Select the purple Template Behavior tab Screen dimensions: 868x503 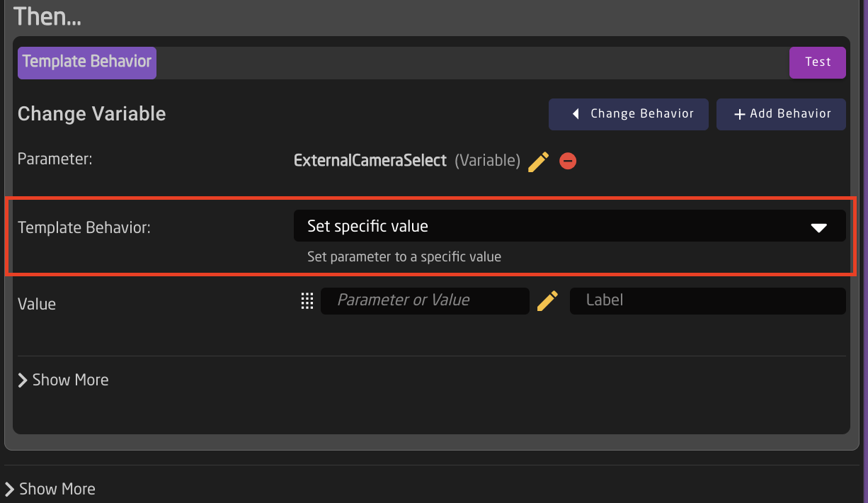coord(87,62)
